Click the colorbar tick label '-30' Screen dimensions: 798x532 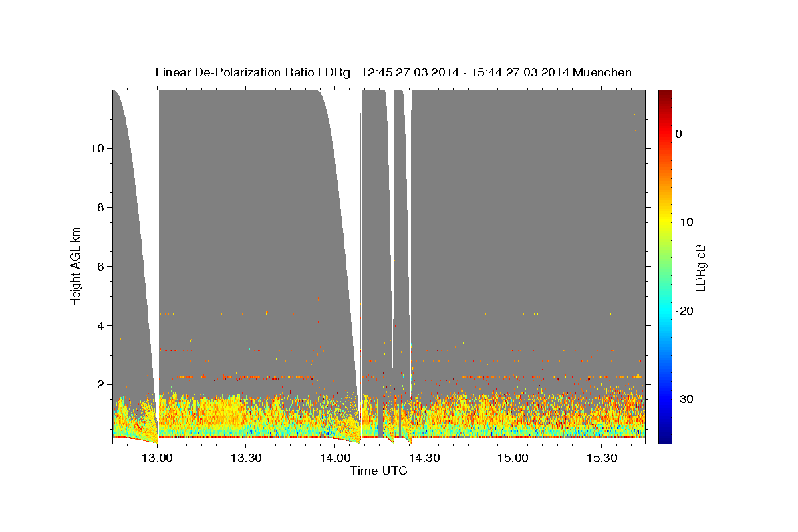pos(685,399)
